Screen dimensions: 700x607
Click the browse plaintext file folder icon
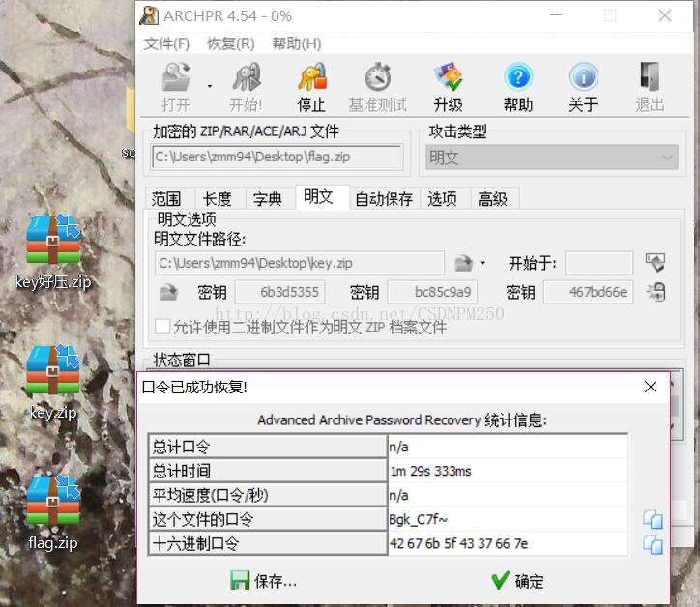(x=463, y=263)
